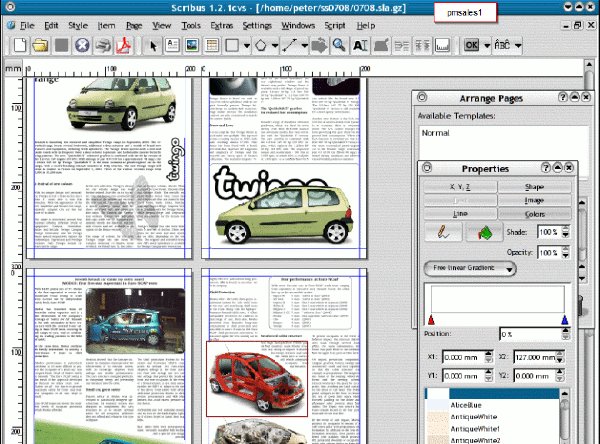The image size is (600, 444).
Task: Select the fill color bucket button
Action: click(x=484, y=232)
